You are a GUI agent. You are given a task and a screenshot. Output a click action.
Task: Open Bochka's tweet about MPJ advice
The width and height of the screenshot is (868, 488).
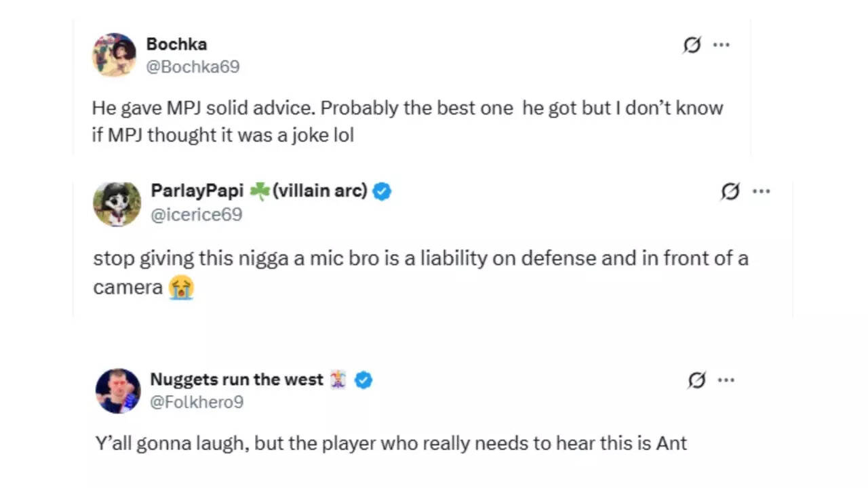[407, 122]
